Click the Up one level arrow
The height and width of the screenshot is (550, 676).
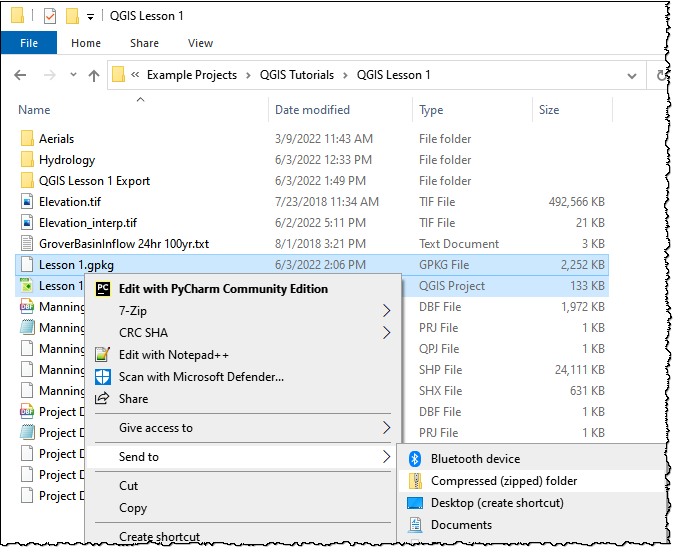click(x=94, y=75)
